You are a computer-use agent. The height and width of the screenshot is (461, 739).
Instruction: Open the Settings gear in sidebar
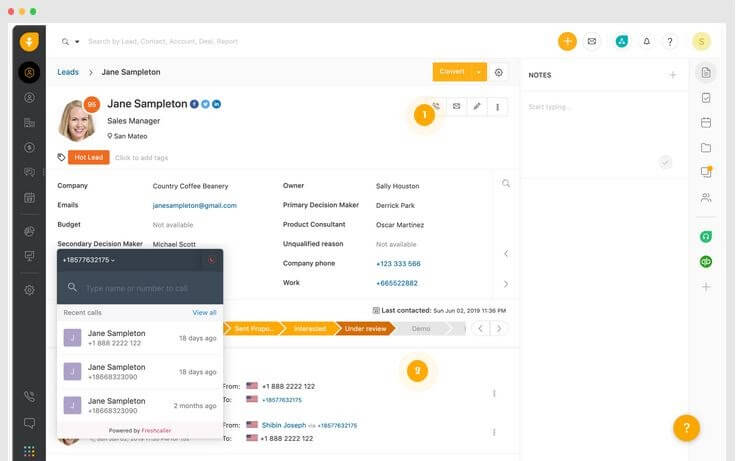coord(29,290)
